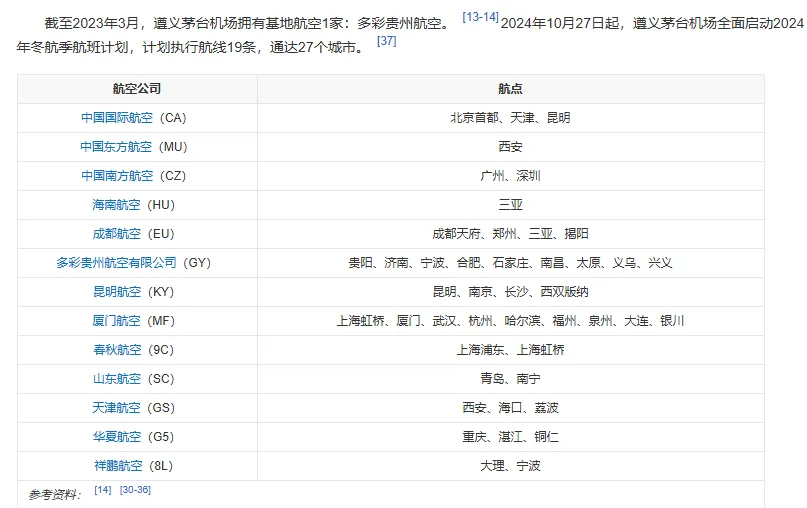Open the 多彩贵州航空有限公司 link
This screenshot has width=807, height=508.
point(116,262)
